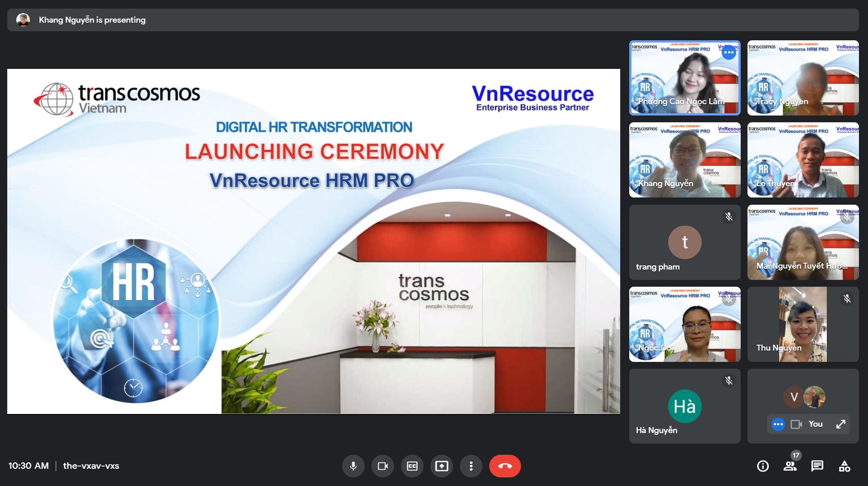868x486 pixels.
Task: Click the muted mic icon on Ngọc Đỗ tile
Action: 728,299
